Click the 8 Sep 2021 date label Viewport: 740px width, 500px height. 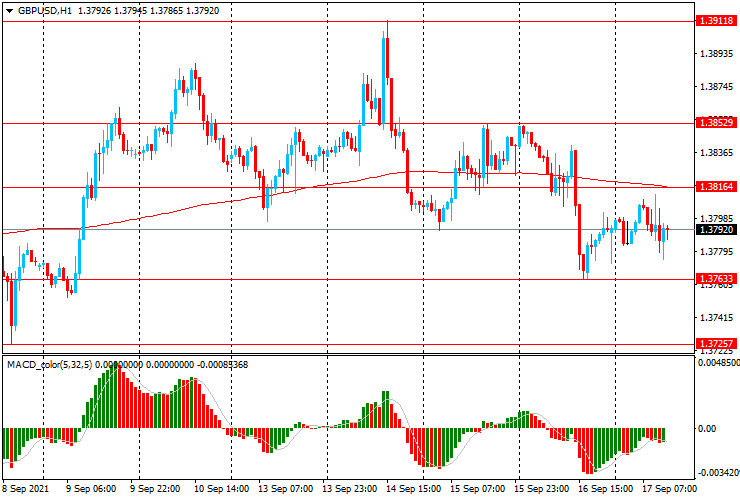coord(25,489)
